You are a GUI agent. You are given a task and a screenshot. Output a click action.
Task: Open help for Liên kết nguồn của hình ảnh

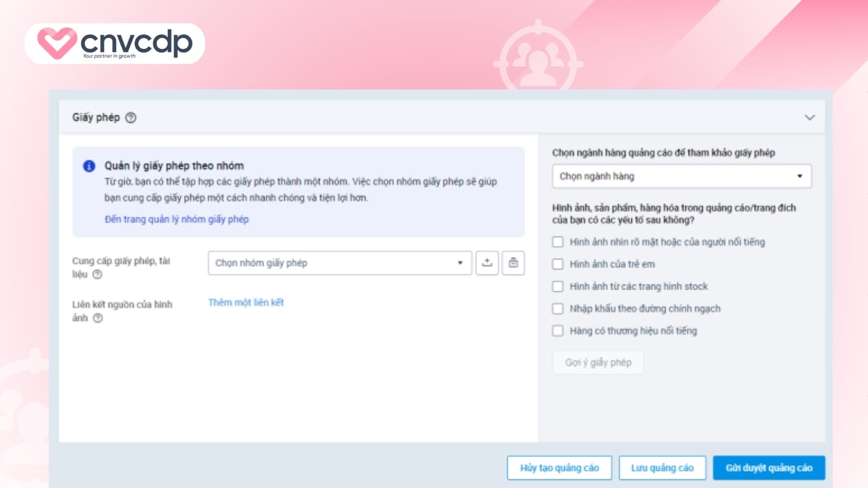point(98,318)
